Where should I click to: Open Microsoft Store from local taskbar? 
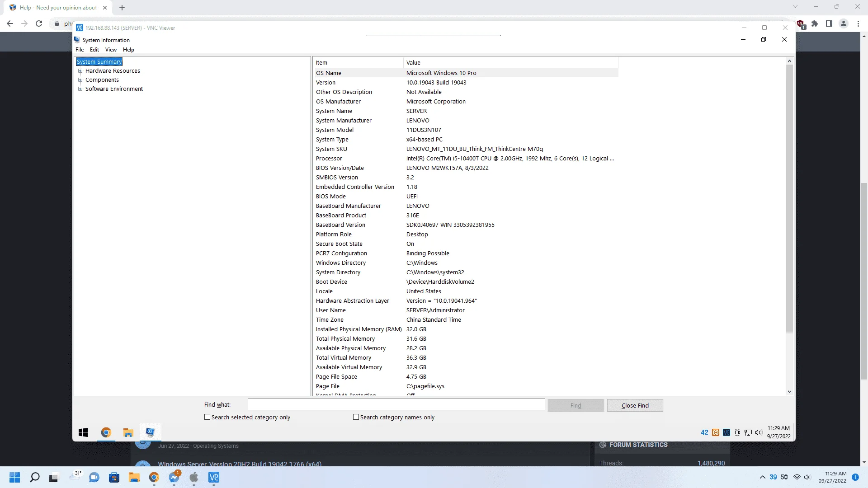tap(114, 477)
